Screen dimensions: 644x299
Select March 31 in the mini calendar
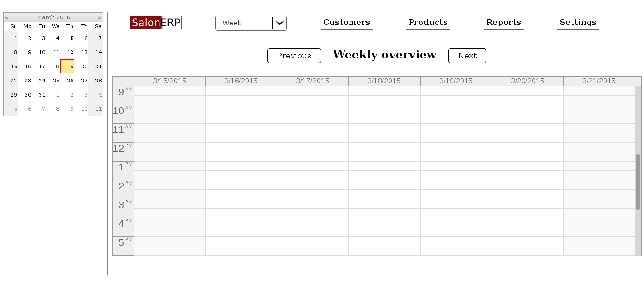[x=42, y=95]
